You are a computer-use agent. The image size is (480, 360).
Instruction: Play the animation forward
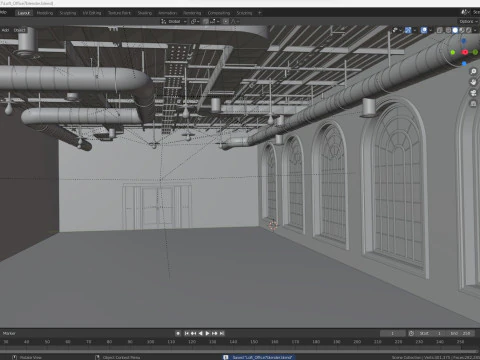click(x=207, y=333)
